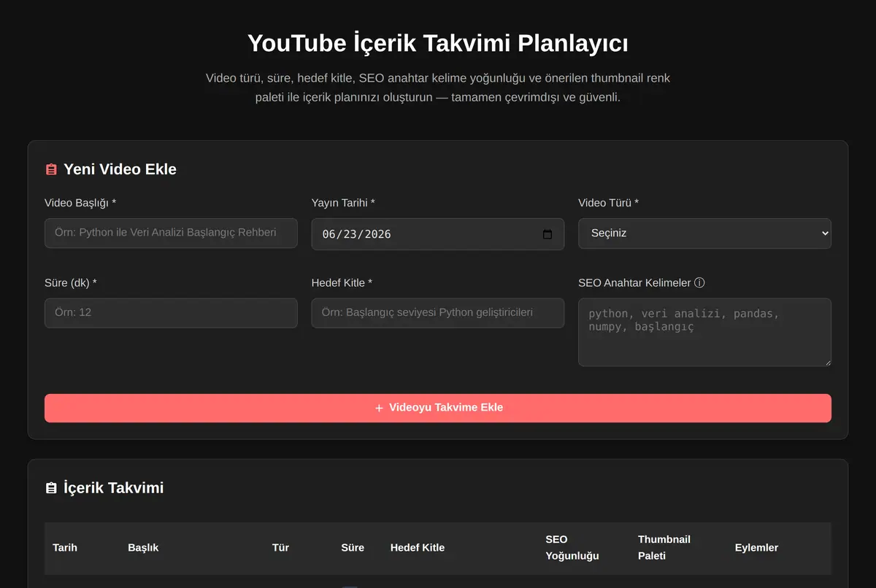876x588 pixels.
Task: Click the Video Başlığı * label
Action: click(x=80, y=203)
